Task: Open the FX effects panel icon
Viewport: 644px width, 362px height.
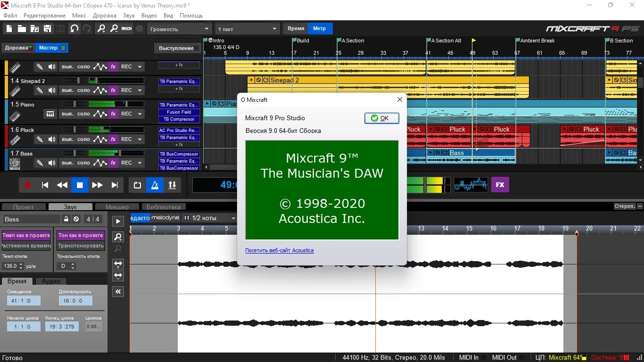Action: 500,185
